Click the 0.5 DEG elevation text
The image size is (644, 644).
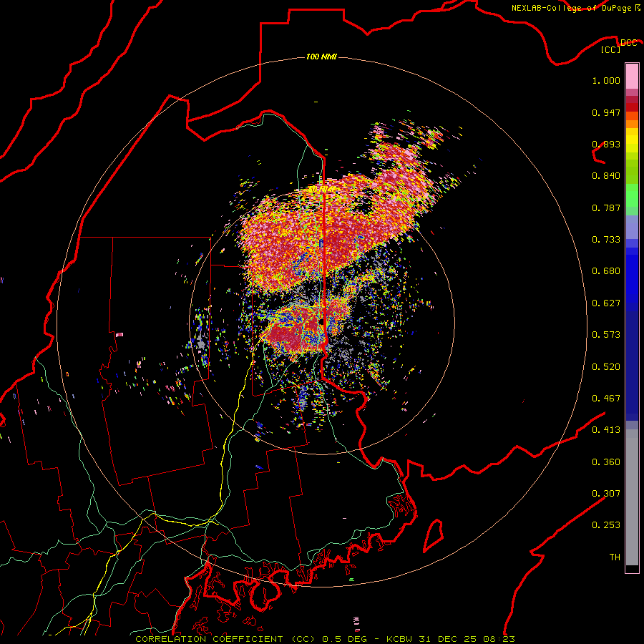346,639
